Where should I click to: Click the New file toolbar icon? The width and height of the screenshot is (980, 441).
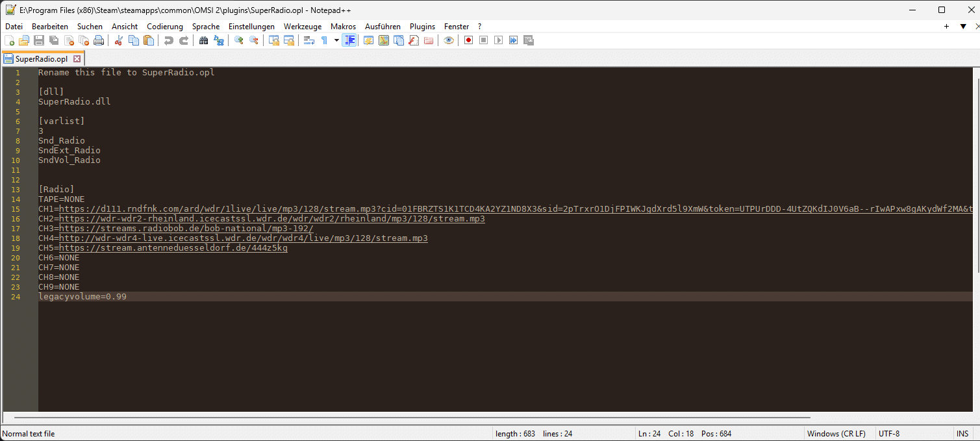(x=9, y=40)
